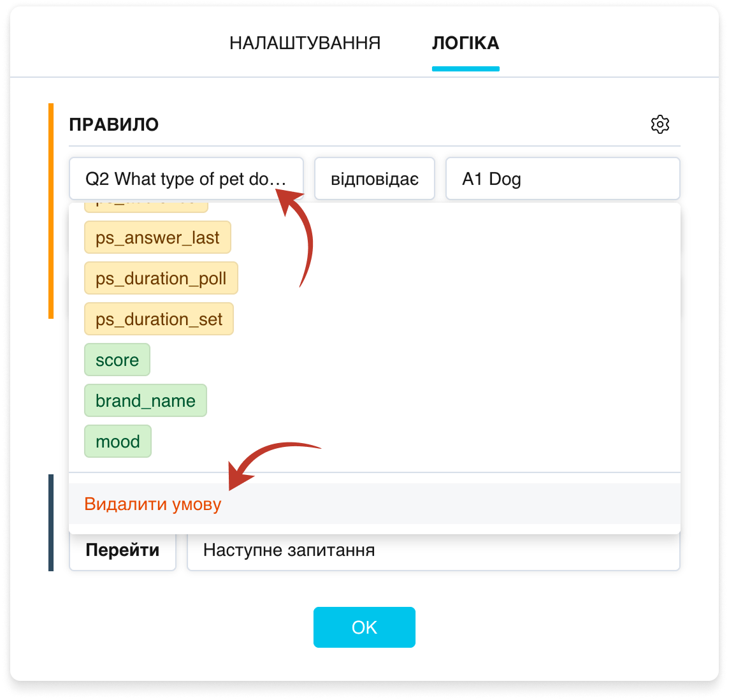
Task: Choose the ps_answer_last variable tag
Action: [157, 237]
